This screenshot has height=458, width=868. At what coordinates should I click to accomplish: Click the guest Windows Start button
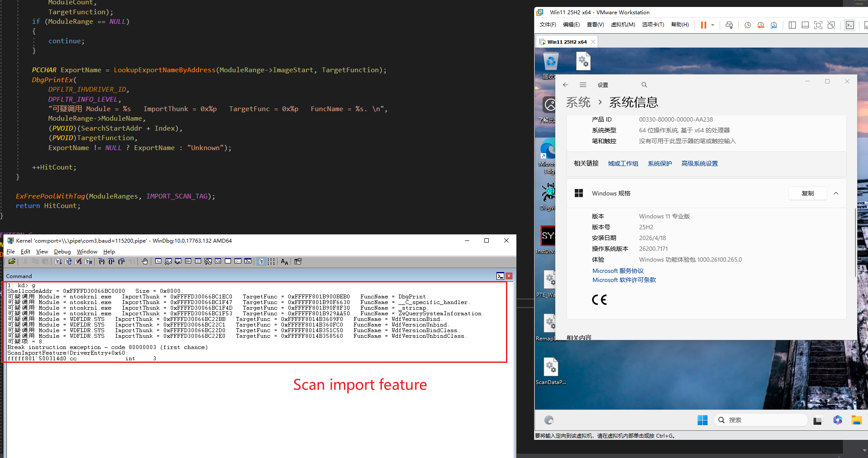(702, 420)
